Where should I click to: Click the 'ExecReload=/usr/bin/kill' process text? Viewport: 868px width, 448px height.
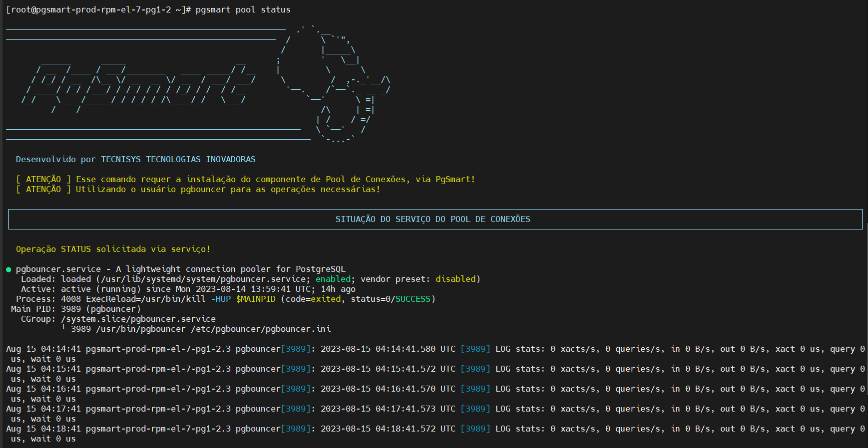(x=145, y=299)
